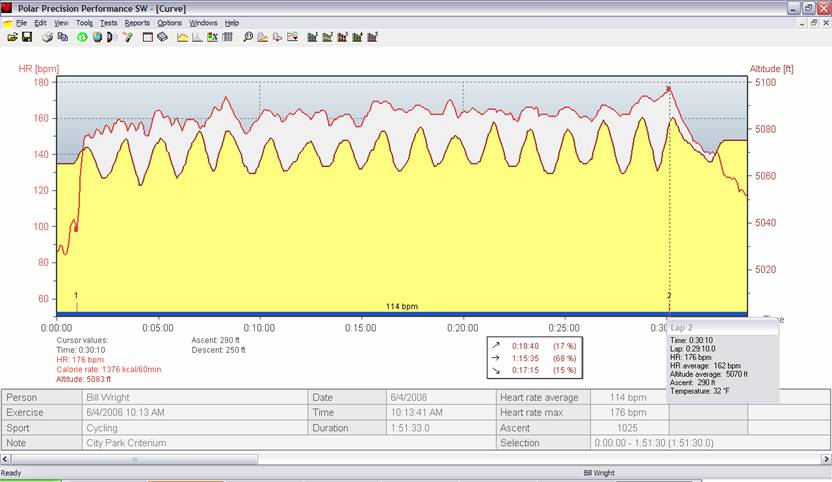This screenshot has width=832, height=482.
Task: Click the Altitude 5083 ft cursor value
Action: coord(83,380)
